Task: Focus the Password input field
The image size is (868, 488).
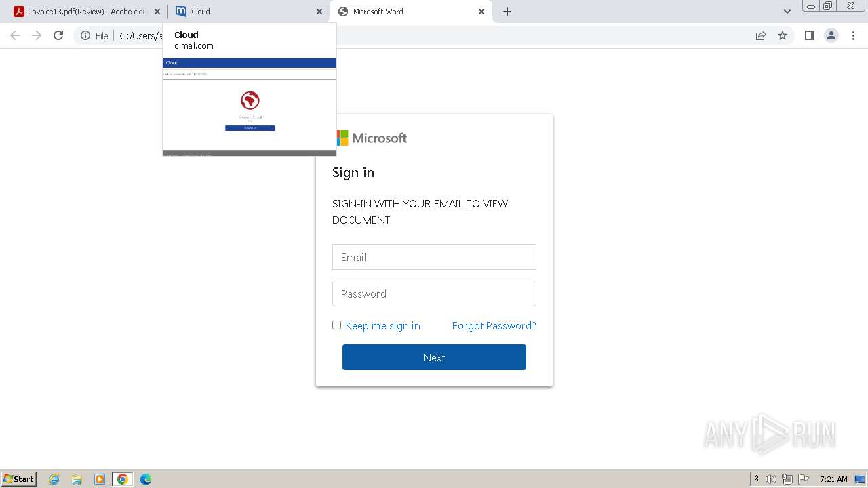Action: (x=434, y=293)
